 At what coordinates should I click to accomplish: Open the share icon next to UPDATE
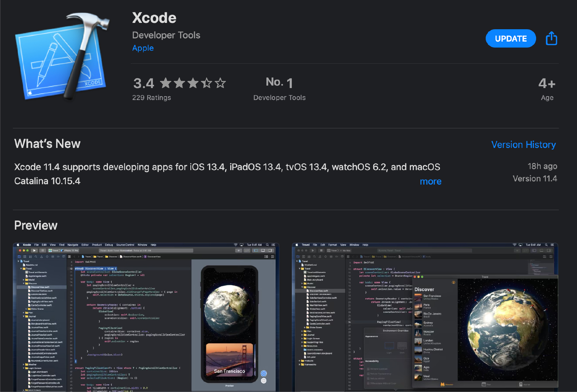click(551, 38)
